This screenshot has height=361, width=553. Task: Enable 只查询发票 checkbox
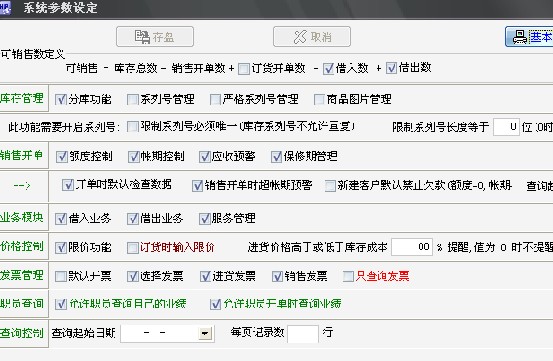348,276
